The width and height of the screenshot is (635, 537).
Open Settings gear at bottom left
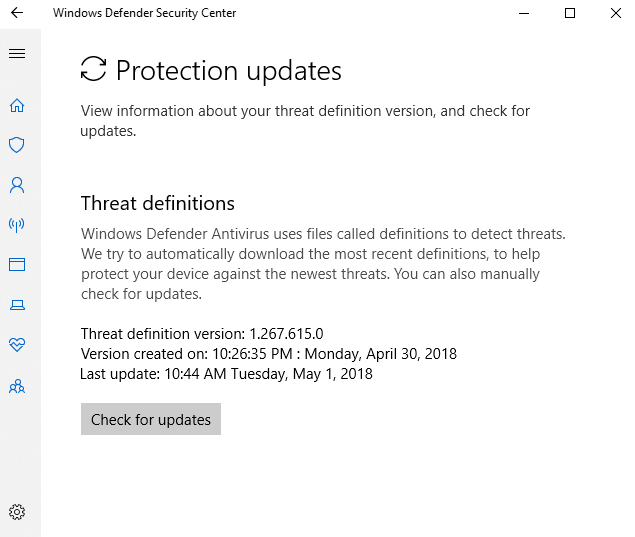tap(17, 512)
